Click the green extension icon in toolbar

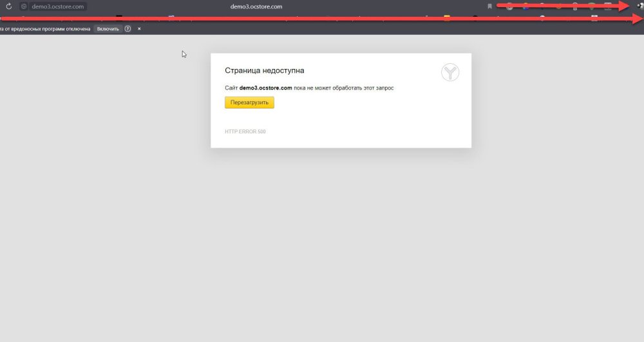point(591,6)
